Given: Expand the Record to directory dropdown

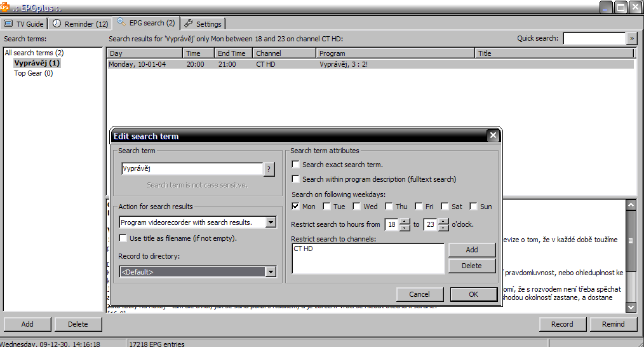Looking at the screenshot, I should pyautogui.click(x=271, y=272).
